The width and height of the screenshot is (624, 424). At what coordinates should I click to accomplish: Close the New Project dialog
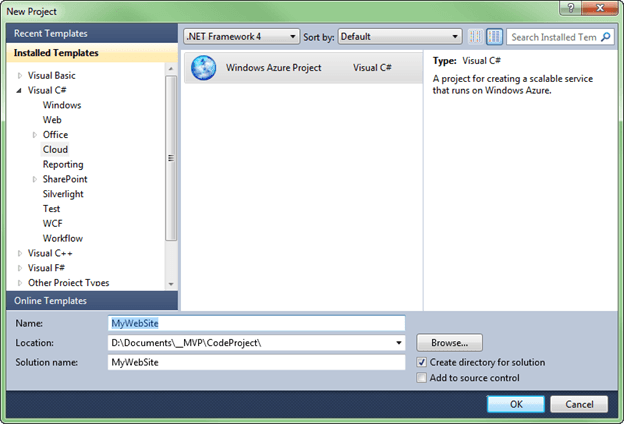pos(606,9)
